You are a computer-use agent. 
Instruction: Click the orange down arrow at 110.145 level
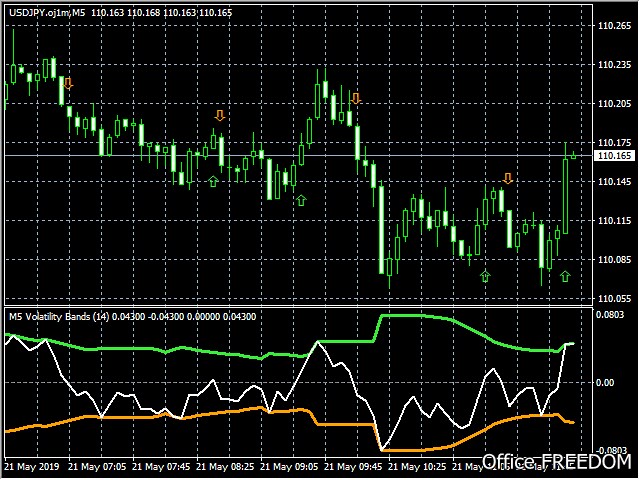pos(508,178)
